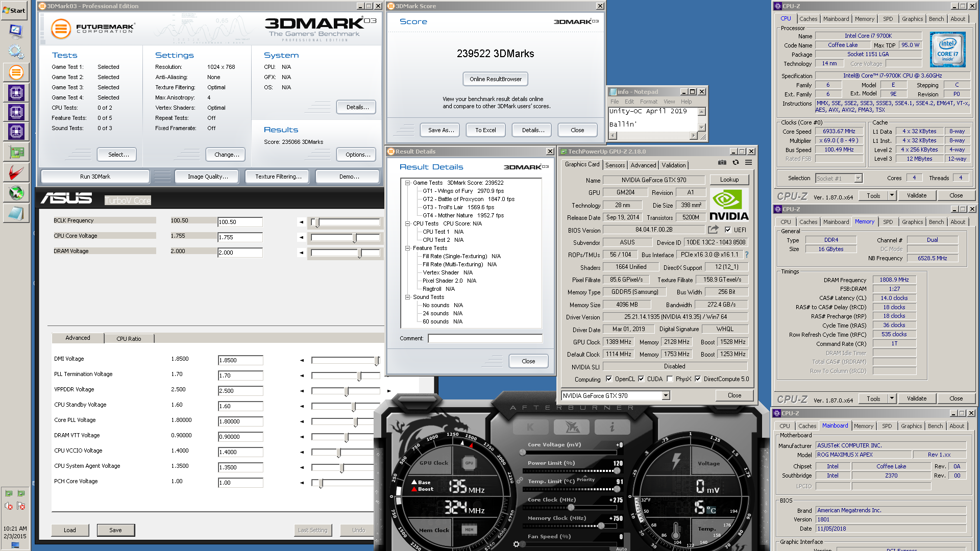
Task: Click the Afterburner OC scanner jet icon
Action: [x=572, y=427]
